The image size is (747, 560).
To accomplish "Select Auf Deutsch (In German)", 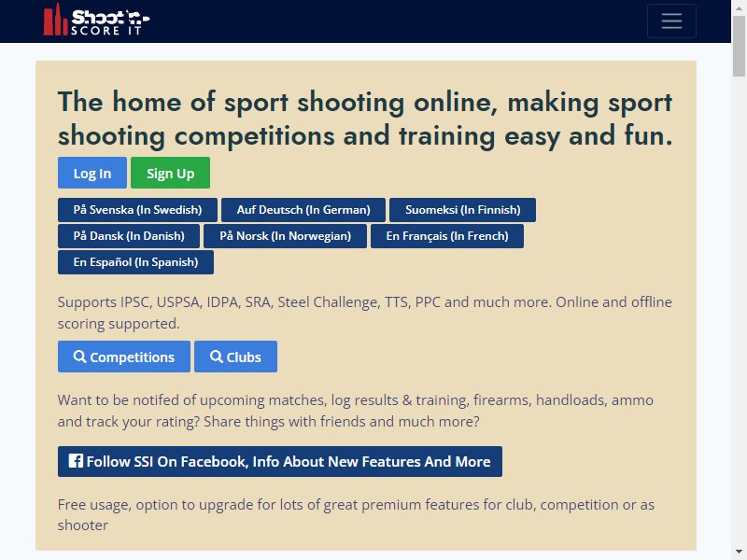I will coord(303,210).
